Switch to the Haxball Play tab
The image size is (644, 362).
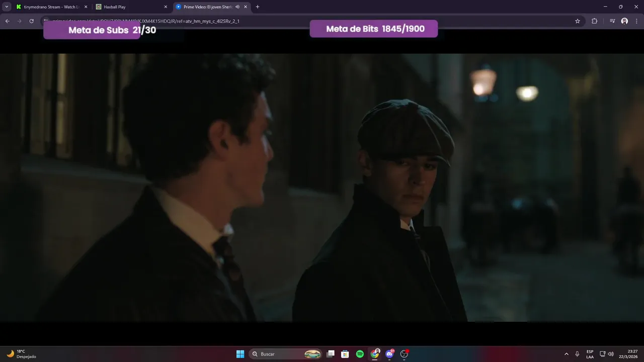pyautogui.click(x=131, y=7)
